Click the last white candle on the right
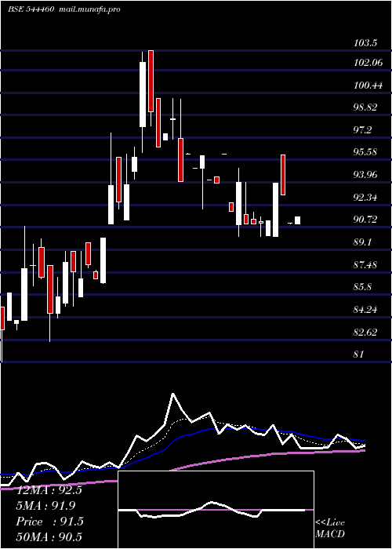Viewport: 392px width, 549px height. pos(297,220)
